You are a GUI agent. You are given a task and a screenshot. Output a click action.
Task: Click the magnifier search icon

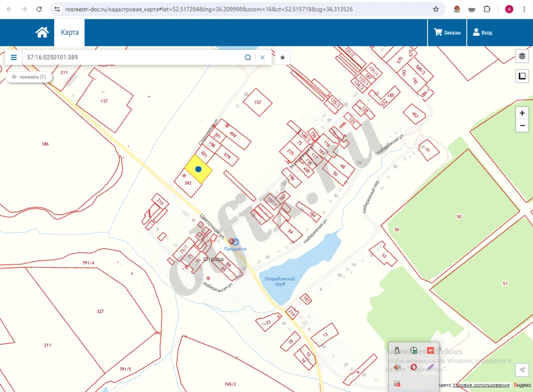248,57
